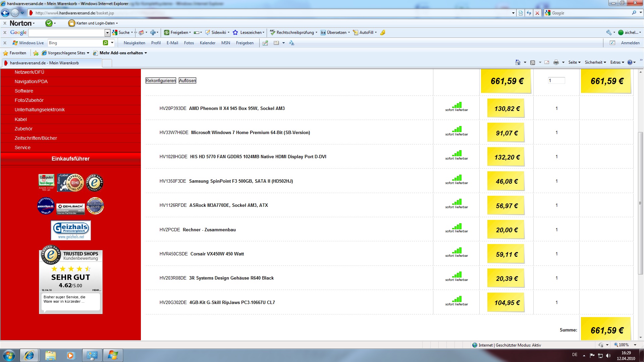Select the hardwareversand.de Mein Warenkorb tab
The height and width of the screenshot is (362, 644).
(x=51, y=63)
